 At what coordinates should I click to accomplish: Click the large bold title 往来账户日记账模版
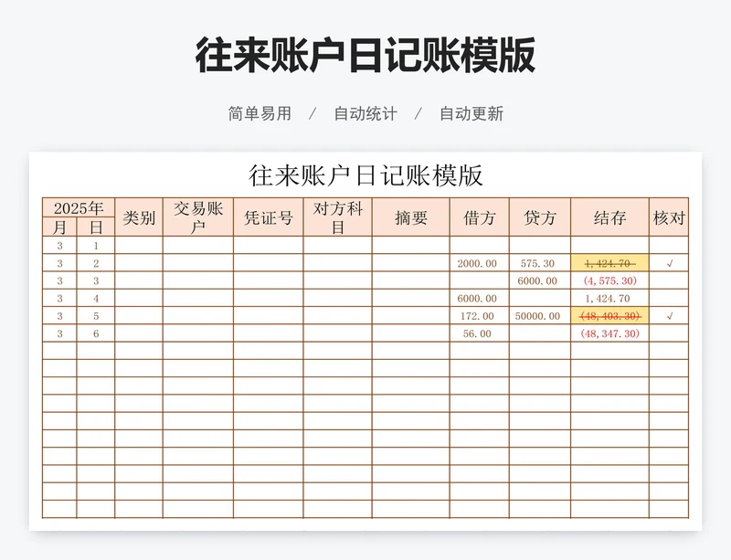[x=365, y=55]
